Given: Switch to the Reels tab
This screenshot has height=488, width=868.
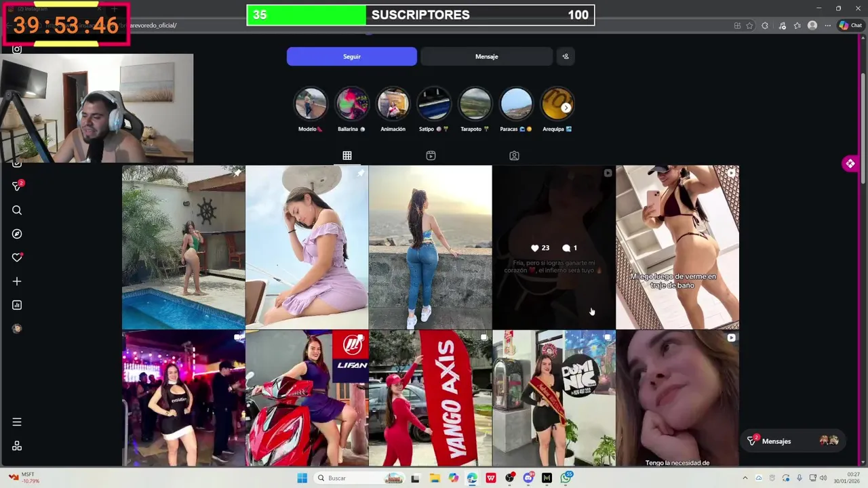Looking at the screenshot, I should [x=431, y=156].
